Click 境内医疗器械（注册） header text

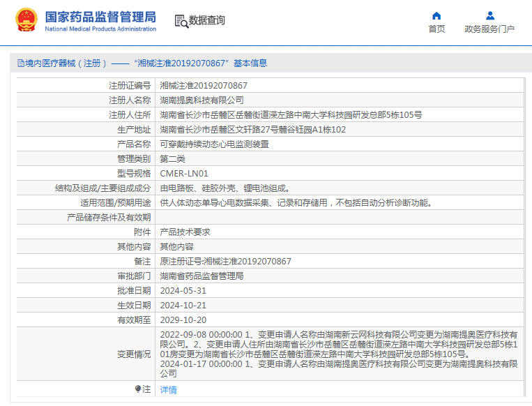[x=66, y=63]
